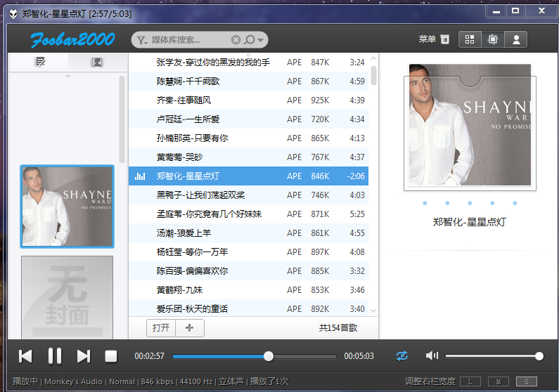The image size is (559, 392).
Task: Click the magnifier search icon
Action: tap(250, 39)
